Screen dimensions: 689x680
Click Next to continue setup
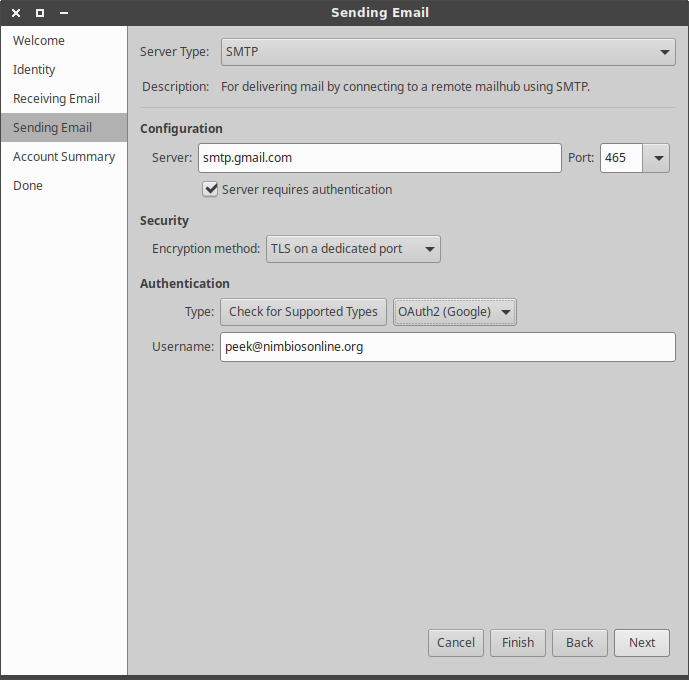click(642, 643)
